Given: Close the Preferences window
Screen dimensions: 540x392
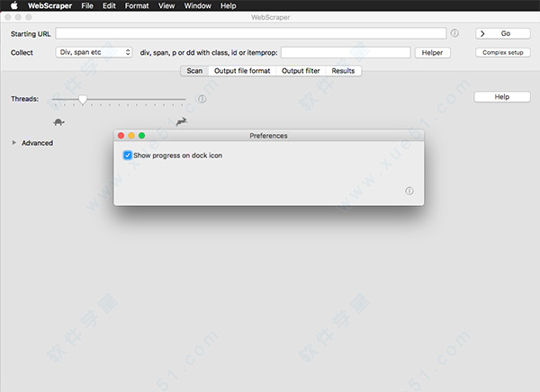Looking at the screenshot, I should 121,136.
